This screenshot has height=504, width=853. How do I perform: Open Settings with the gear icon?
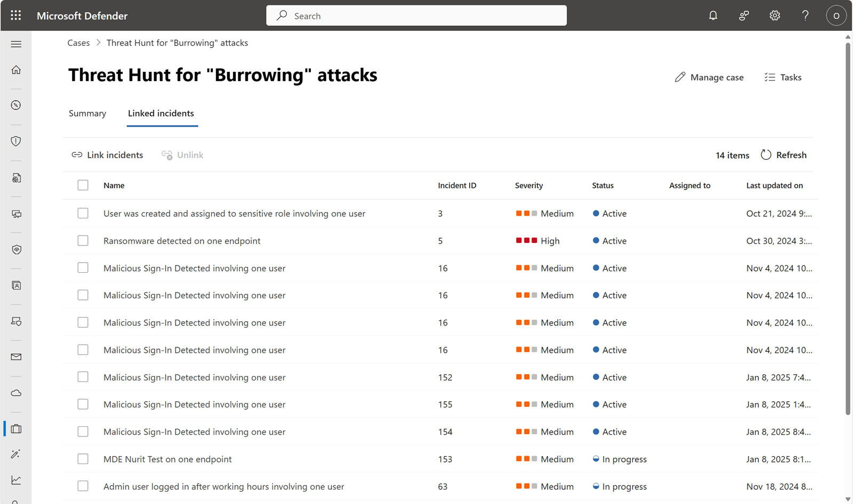tap(774, 15)
